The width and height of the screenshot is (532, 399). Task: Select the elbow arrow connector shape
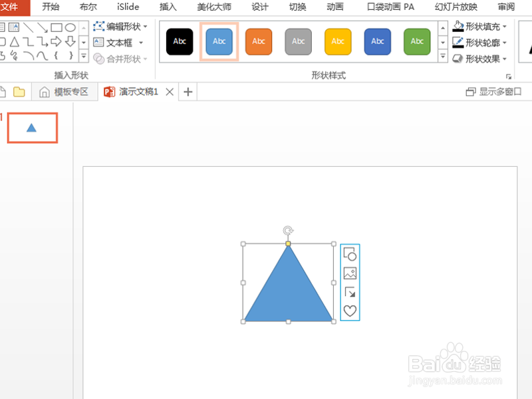43,42
